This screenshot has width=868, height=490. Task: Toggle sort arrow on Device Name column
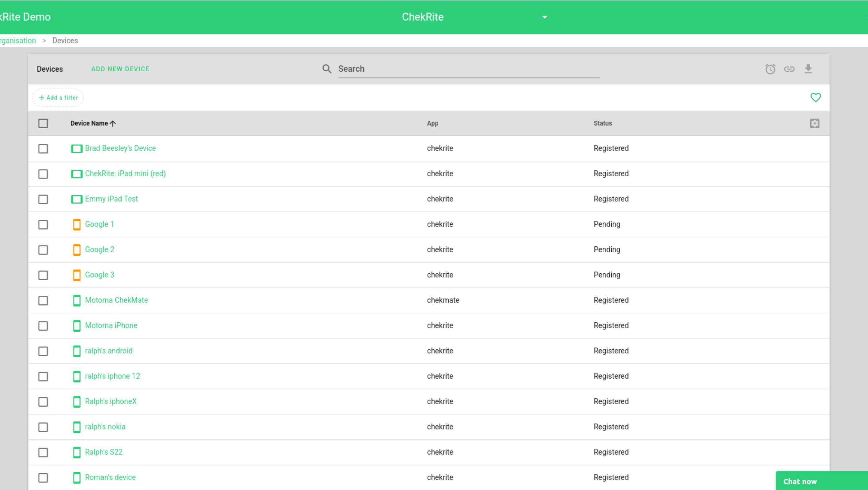click(113, 123)
